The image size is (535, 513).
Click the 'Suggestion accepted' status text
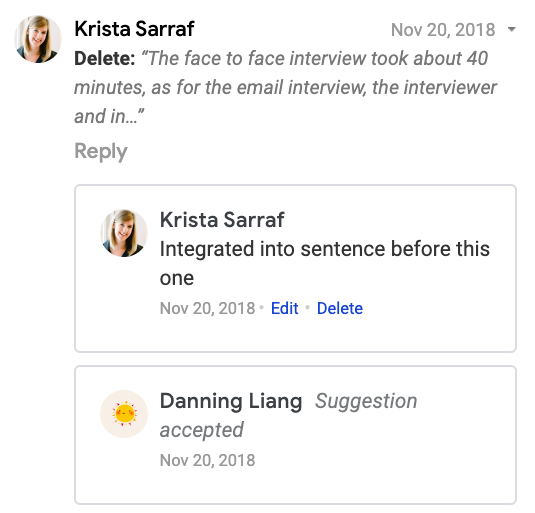coord(289,415)
